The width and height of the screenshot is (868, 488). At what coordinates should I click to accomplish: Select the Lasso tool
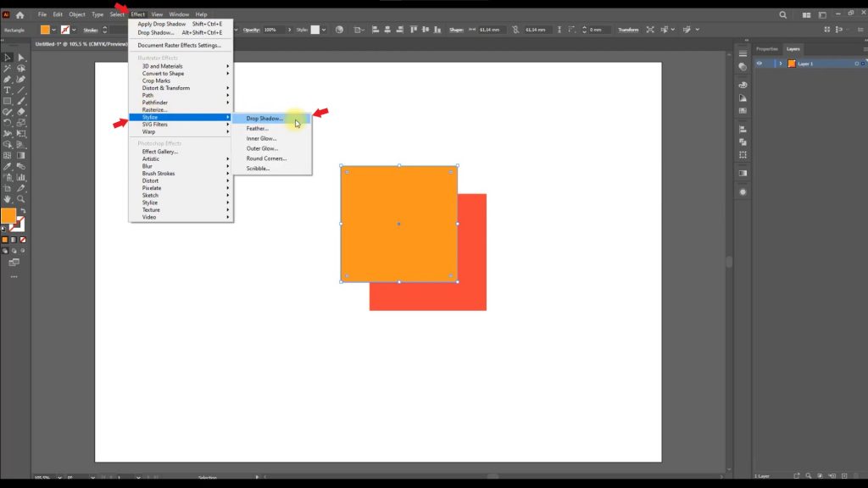pos(21,69)
